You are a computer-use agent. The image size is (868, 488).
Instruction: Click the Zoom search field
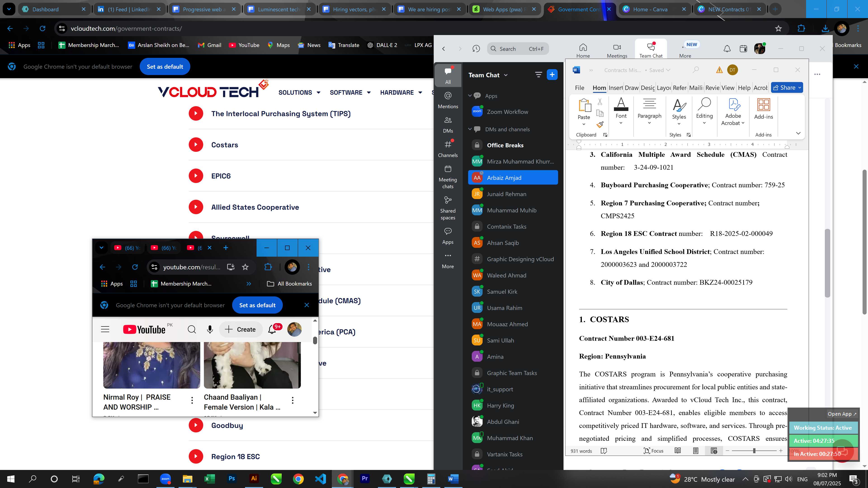518,49
